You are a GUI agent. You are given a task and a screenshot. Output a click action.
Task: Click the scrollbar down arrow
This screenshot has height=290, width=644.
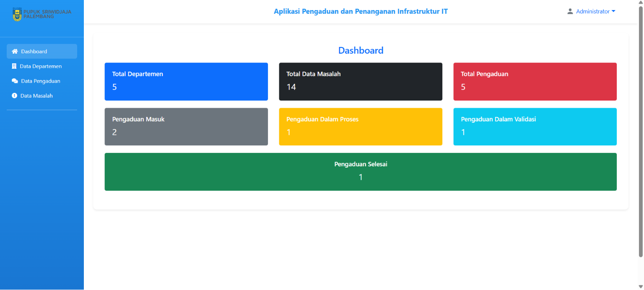pos(641,287)
